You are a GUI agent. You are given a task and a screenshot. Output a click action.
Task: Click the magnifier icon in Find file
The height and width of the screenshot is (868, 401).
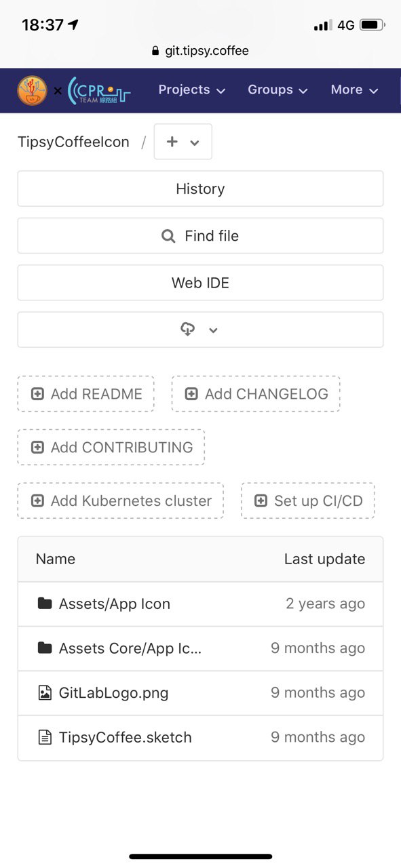coord(168,236)
